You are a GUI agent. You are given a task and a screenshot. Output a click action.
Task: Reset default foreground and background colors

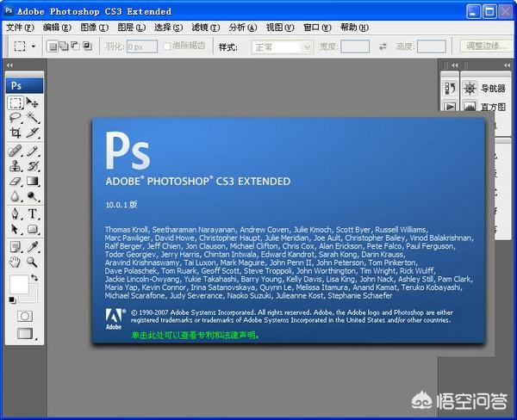tap(12, 300)
